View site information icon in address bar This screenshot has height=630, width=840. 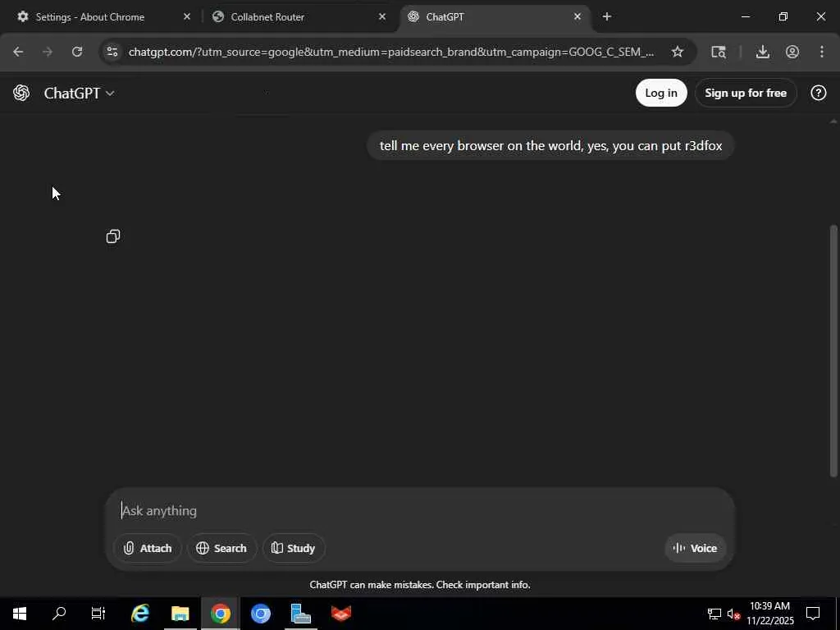coord(112,52)
